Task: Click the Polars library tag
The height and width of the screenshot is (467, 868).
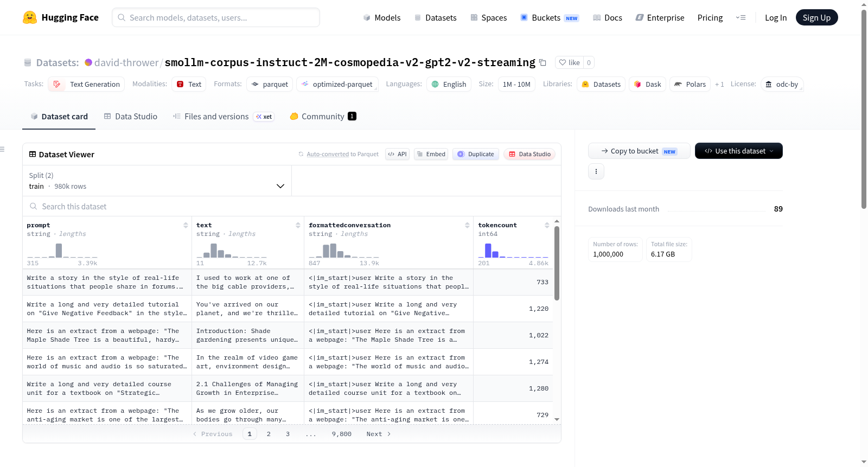Action: pyautogui.click(x=690, y=84)
